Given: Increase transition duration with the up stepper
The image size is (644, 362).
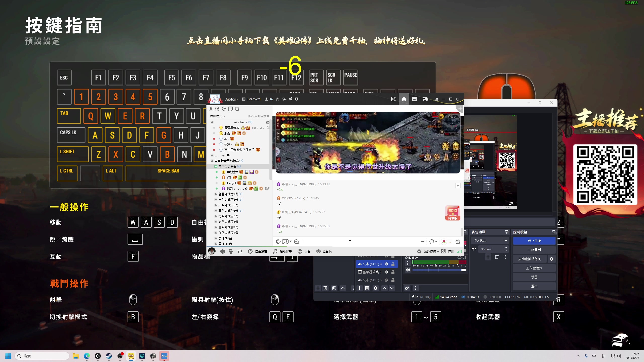Looking at the screenshot, I should click(x=506, y=247).
